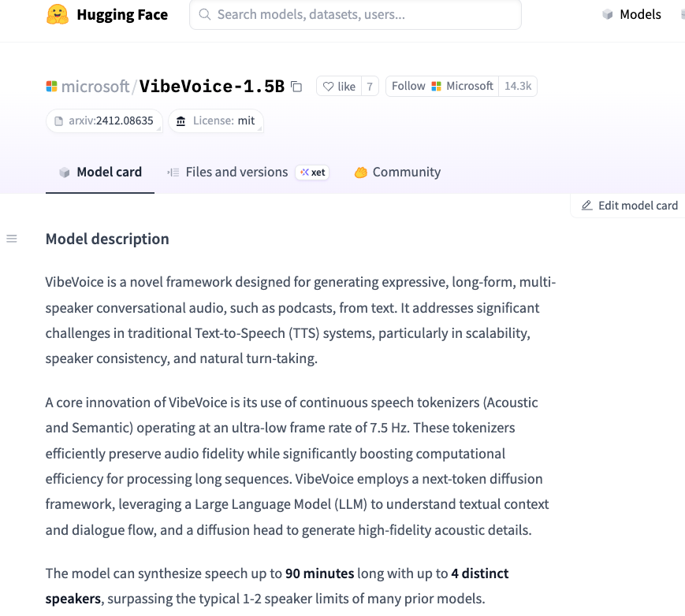The width and height of the screenshot is (685, 616).
Task: Like the model with the heart button
Action: [x=339, y=87]
